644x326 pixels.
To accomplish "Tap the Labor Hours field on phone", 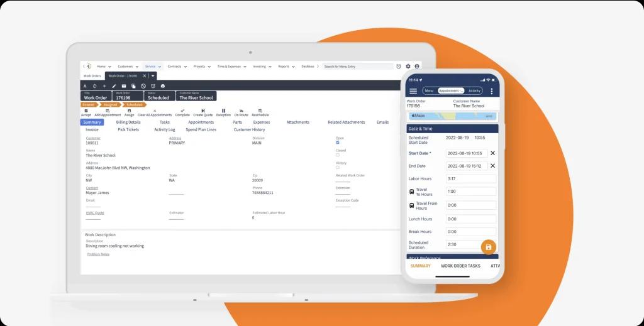I will pos(470,179).
